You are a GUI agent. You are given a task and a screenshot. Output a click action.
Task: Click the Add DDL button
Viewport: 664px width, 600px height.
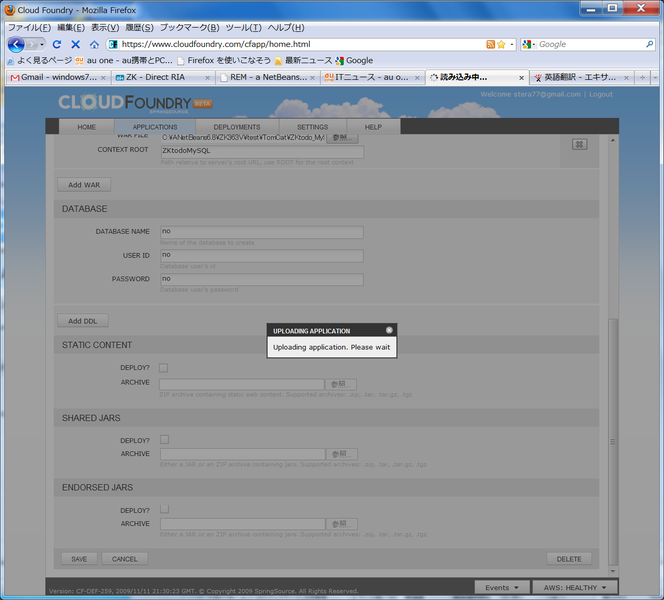point(83,321)
